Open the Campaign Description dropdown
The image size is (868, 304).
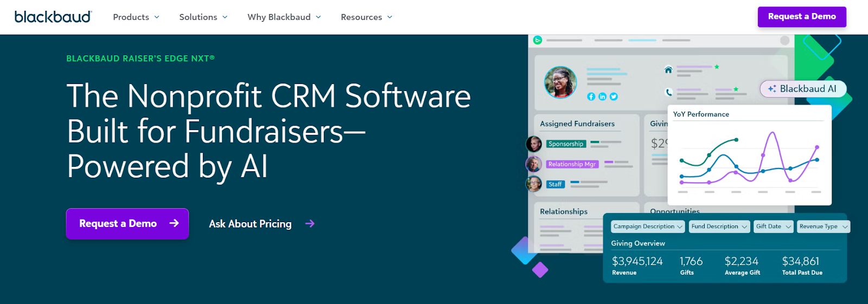click(x=648, y=227)
